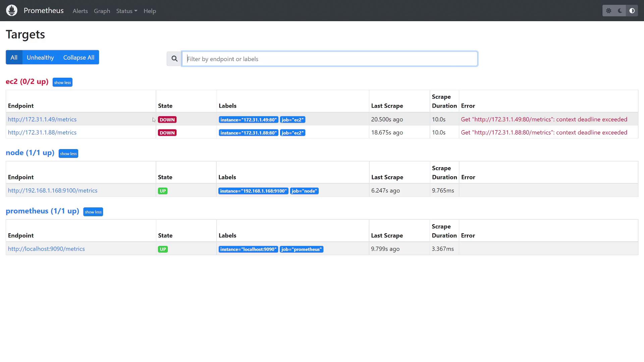Focus the filter by endpoint field
This screenshot has height=362, width=644.
coord(329,59)
